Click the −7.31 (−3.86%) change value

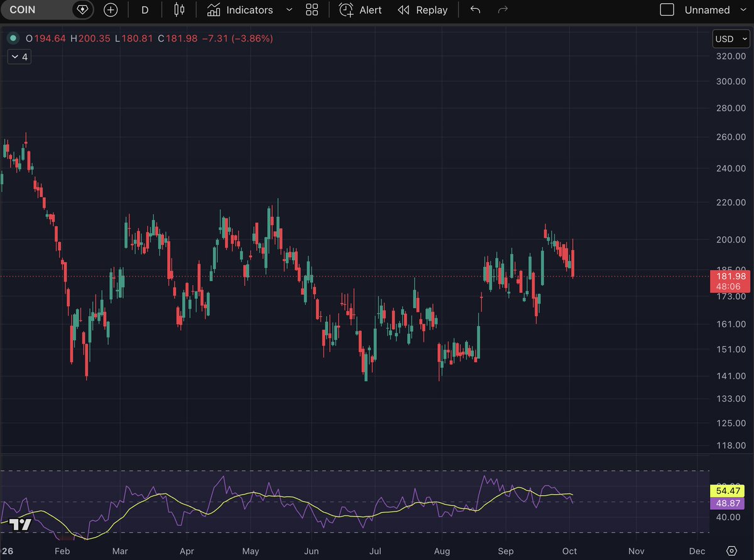(x=236, y=38)
